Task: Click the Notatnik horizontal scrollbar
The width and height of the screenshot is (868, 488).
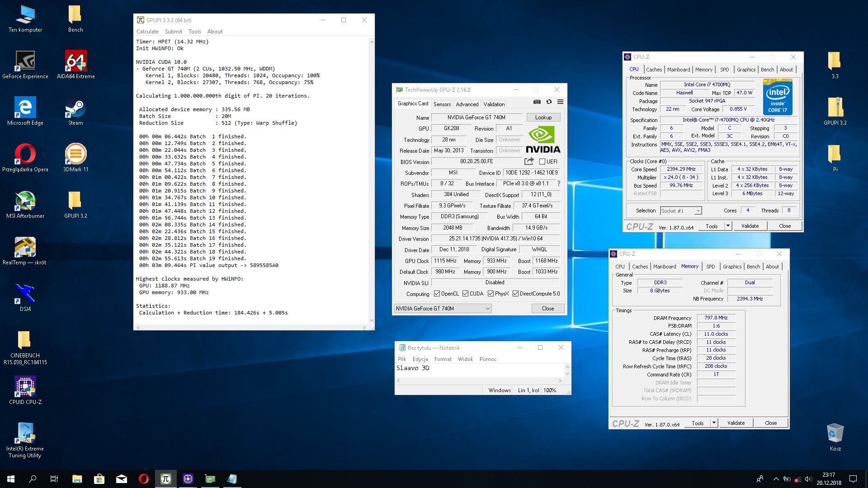Action: coord(479,381)
